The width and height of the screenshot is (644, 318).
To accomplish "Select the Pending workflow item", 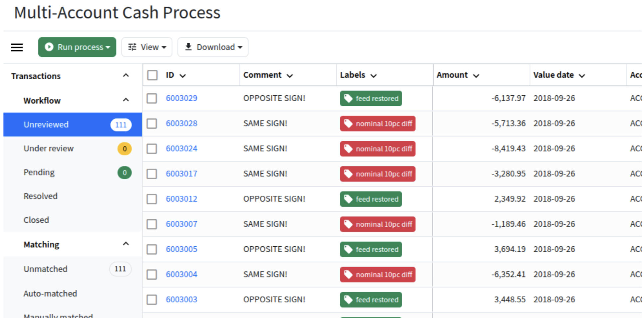I will [x=73, y=172].
